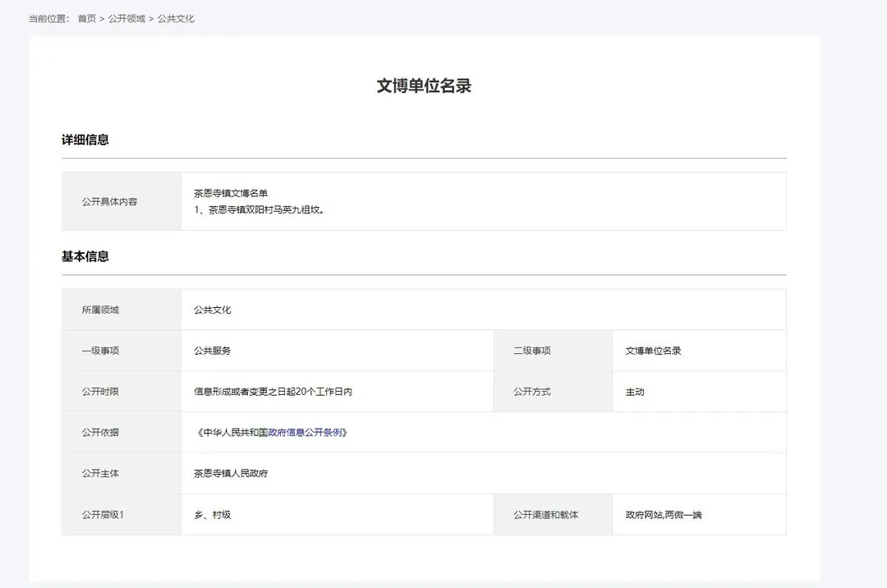The height and width of the screenshot is (588, 887).
Task: Click the 公开时限 label cell
Action: (x=122, y=391)
